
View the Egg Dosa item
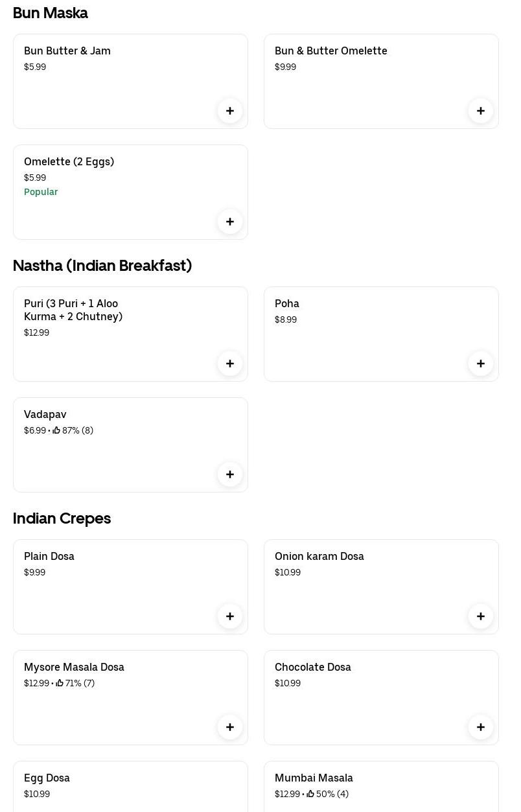pyautogui.click(x=47, y=778)
